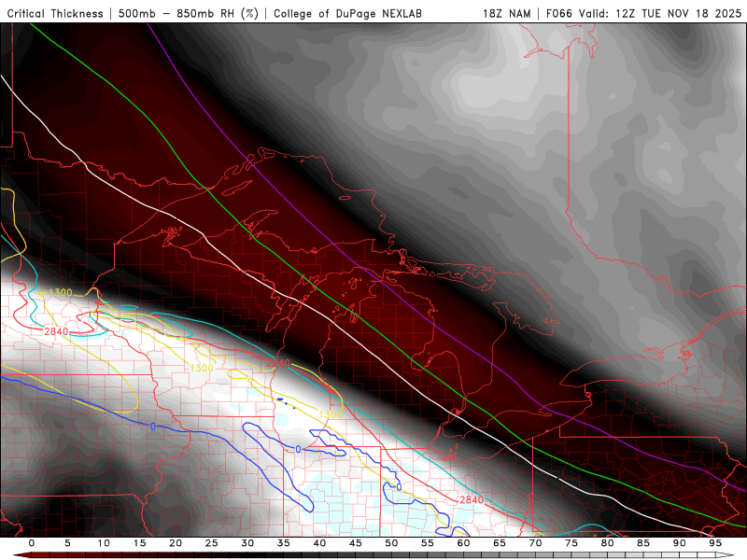
Task: Click the color bar's '50' tick label
Action: pos(391,543)
